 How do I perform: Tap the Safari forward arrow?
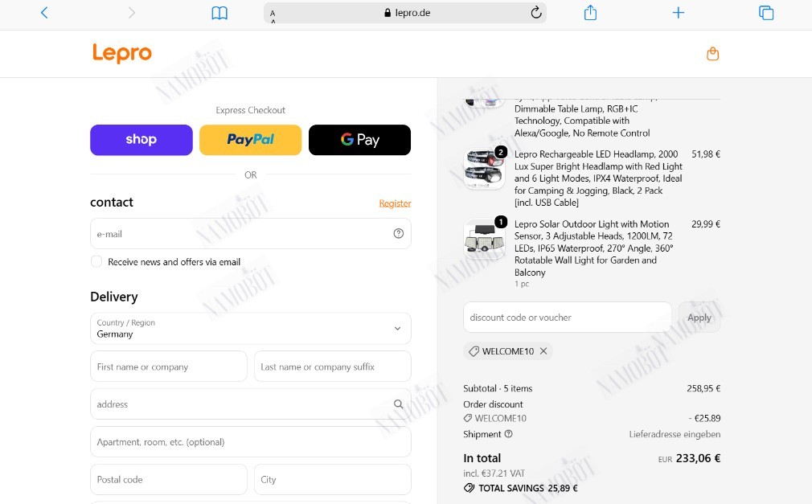132,12
